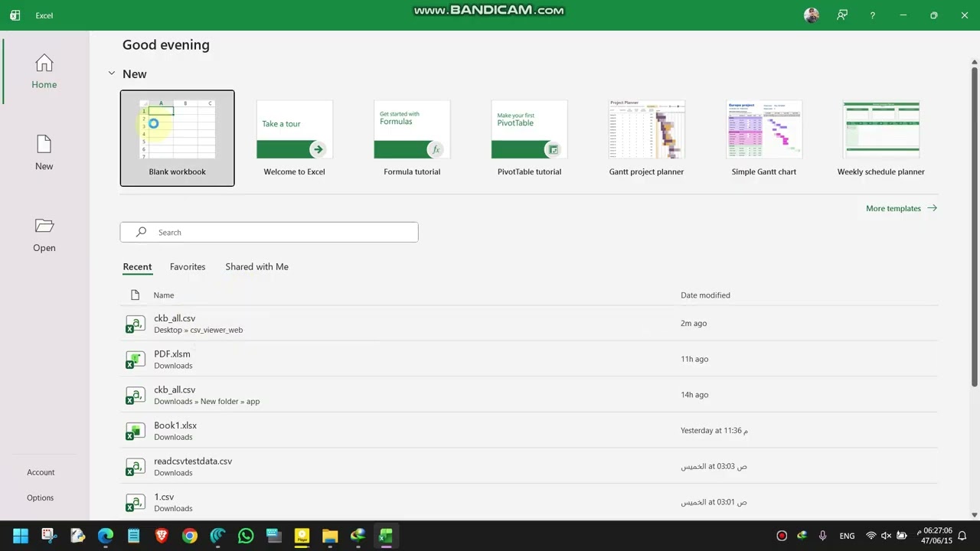Open the Welcome to Excel tour template

click(x=294, y=139)
